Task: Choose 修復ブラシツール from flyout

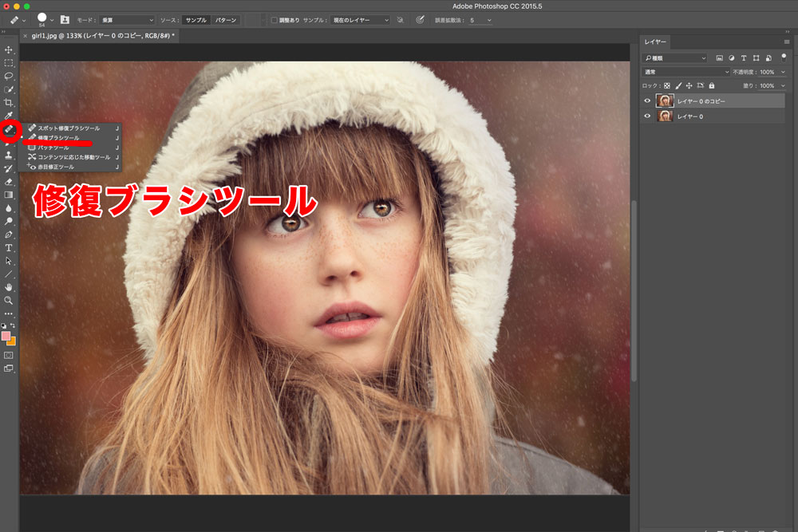Action: tap(70, 138)
